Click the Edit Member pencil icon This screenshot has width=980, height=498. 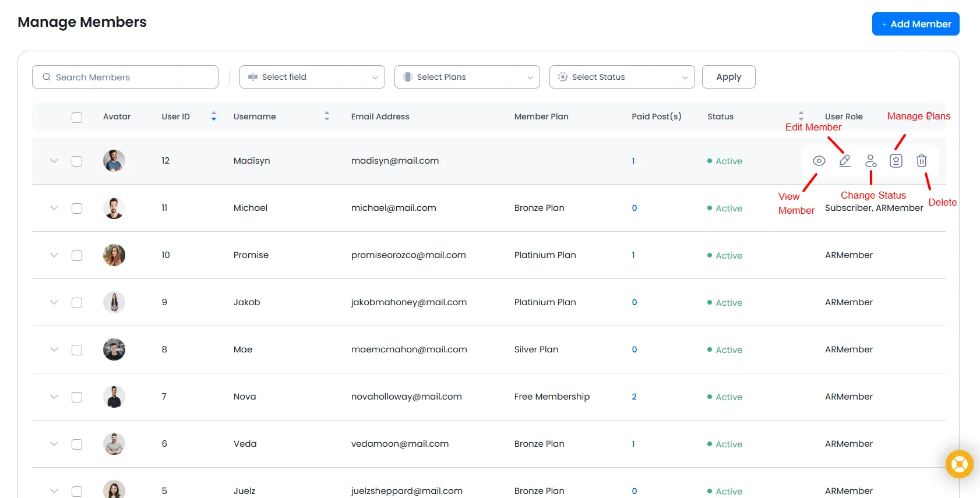[844, 161]
